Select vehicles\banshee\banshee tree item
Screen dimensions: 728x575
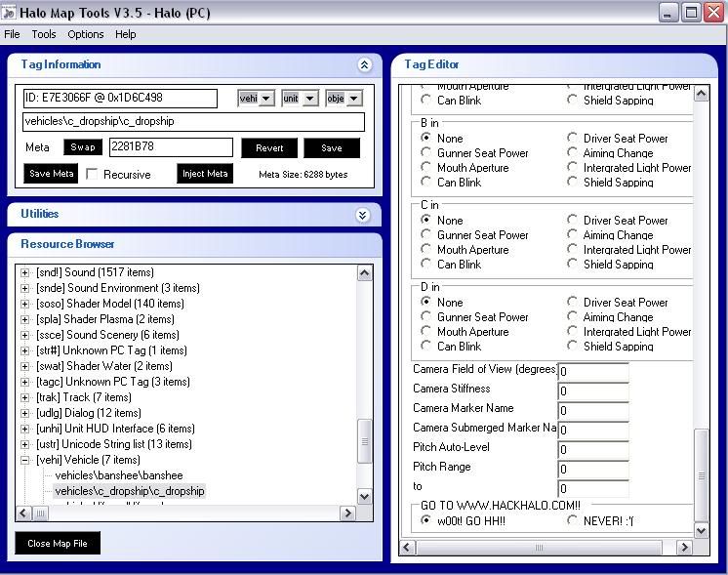pyautogui.click(x=119, y=475)
